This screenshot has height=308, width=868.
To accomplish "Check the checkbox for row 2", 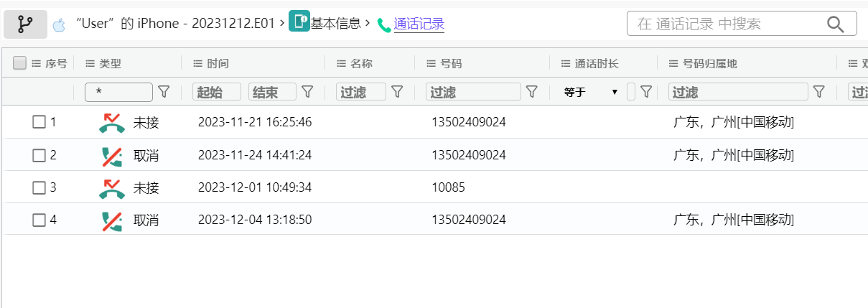I will pos(39,155).
